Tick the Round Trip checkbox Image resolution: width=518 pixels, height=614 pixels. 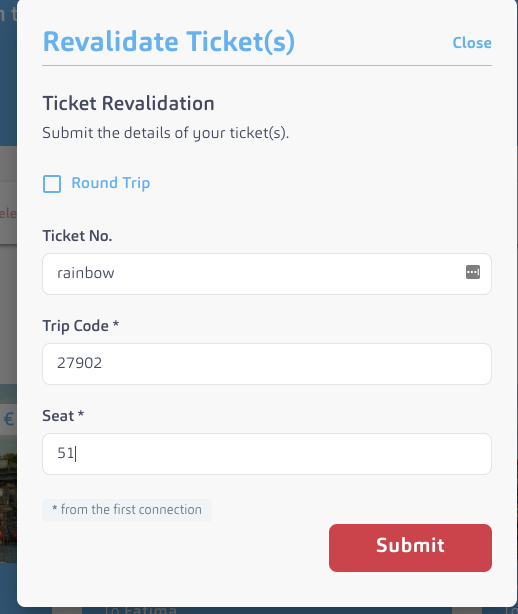(x=52, y=184)
